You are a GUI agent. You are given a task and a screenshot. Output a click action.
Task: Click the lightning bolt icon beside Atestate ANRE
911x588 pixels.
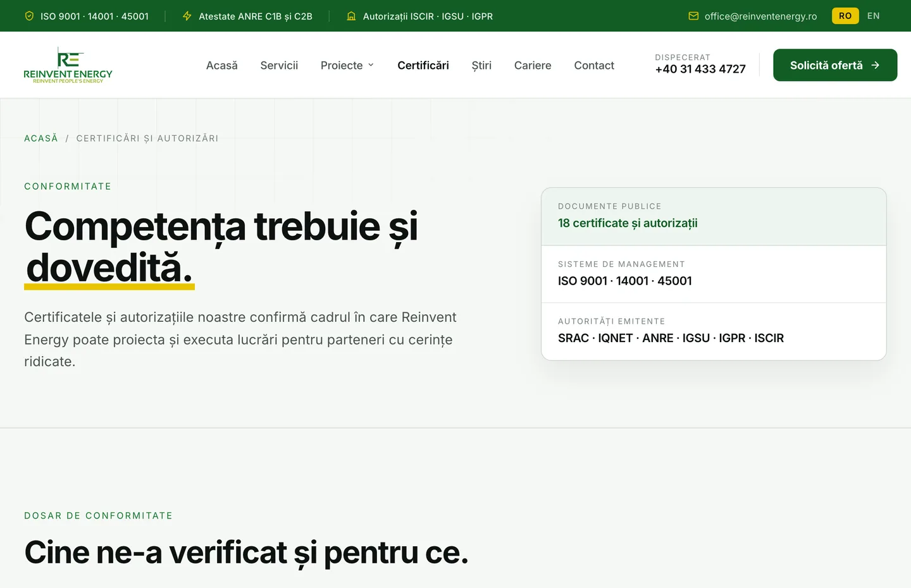pyautogui.click(x=187, y=16)
